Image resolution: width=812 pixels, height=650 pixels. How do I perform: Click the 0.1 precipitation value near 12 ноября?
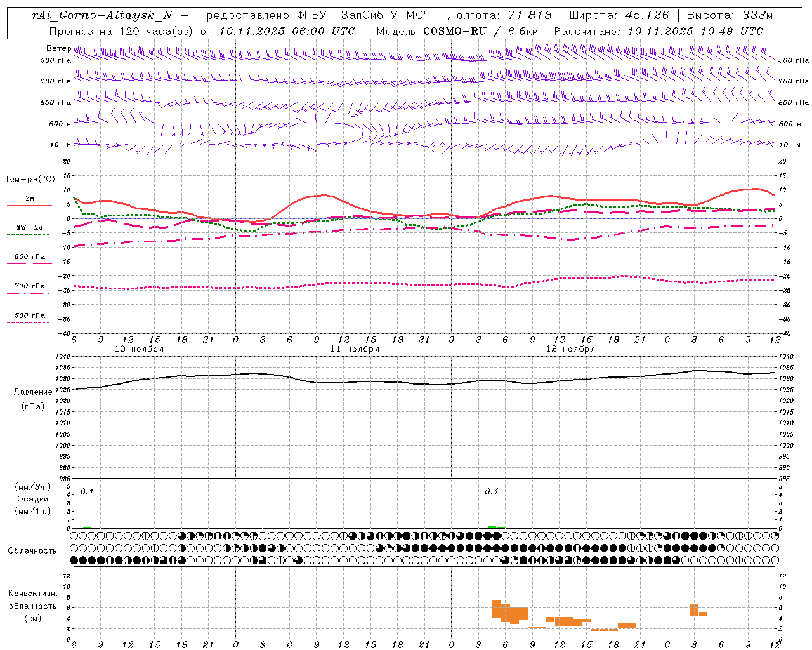pyautogui.click(x=492, y=491)
